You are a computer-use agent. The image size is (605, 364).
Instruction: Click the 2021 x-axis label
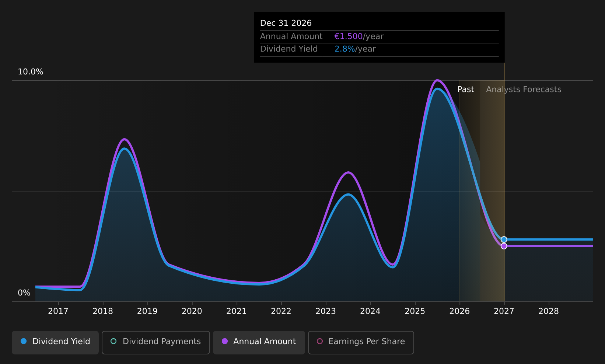point(237,311)
